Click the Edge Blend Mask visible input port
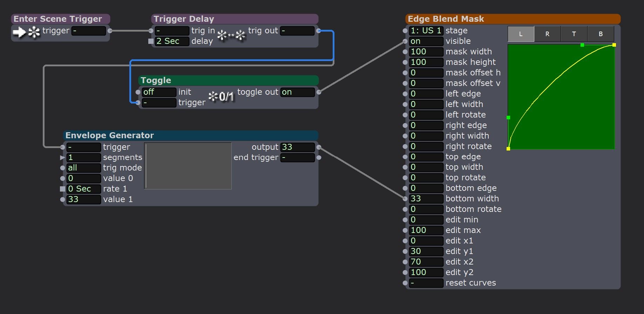The image size is (644, 314). 405,41
